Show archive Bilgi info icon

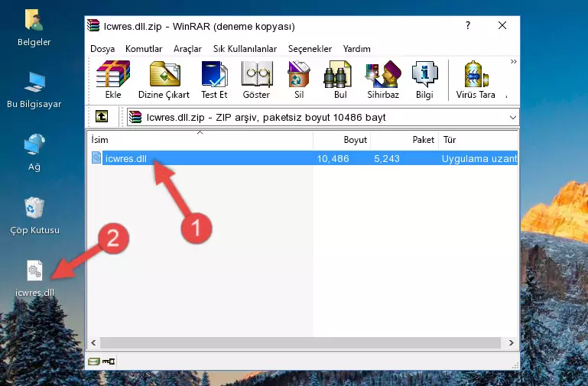pos(424,79)
